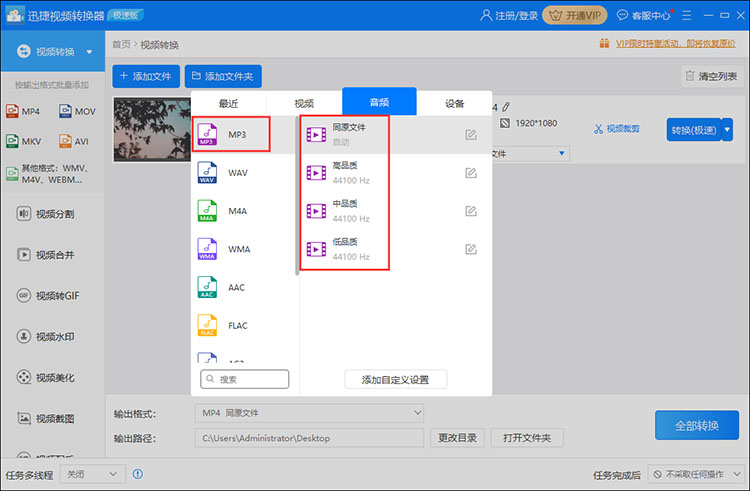Open the 任务完成后 action dropdown
Screen dimensions: 750x491
(697, 474)
